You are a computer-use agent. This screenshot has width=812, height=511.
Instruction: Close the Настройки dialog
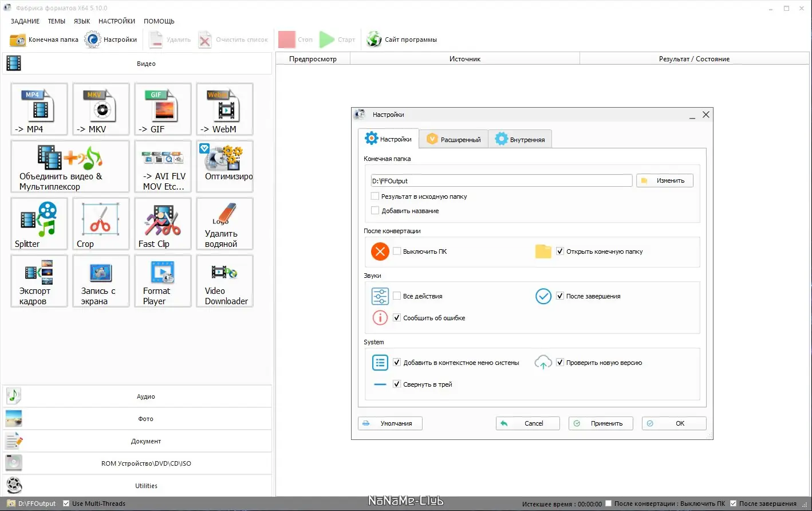point(706,115)
